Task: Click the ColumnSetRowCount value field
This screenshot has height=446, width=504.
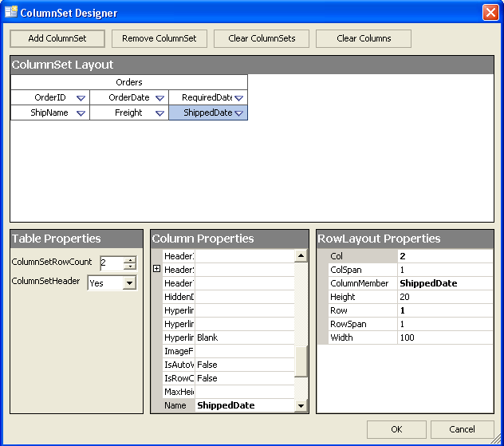Action: pos(112,263)
